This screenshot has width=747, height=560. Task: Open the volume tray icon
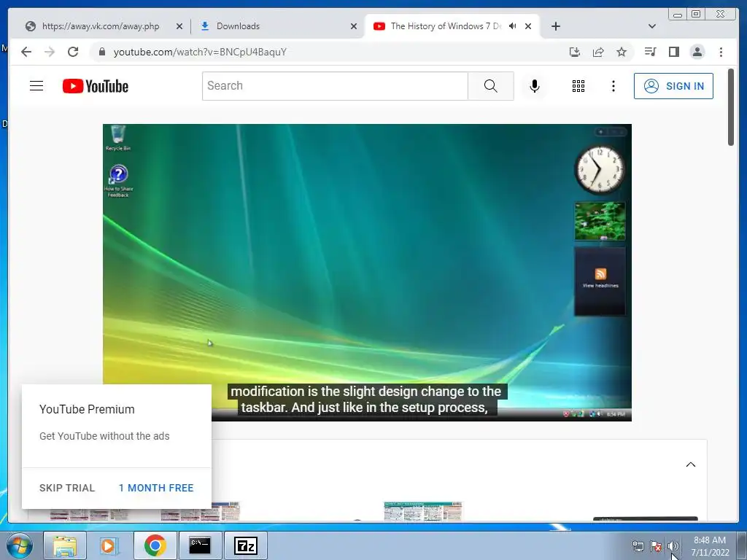tap(673, 546)
